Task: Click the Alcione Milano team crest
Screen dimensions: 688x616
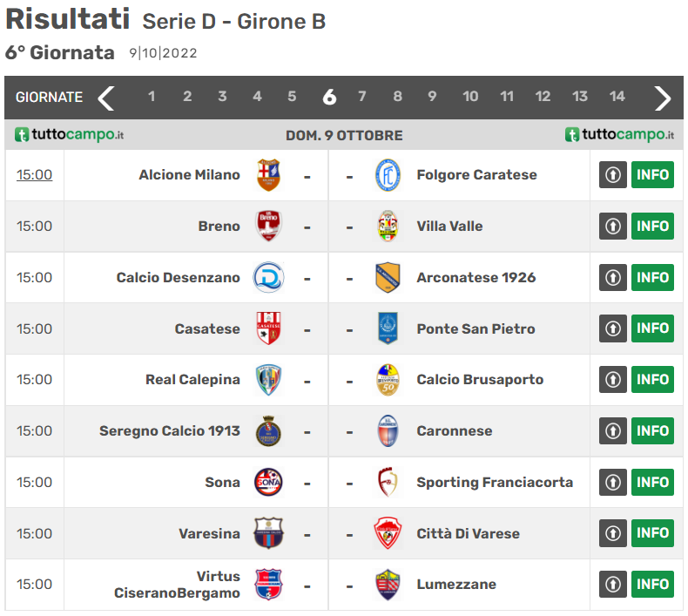Action: pos(268,175)
